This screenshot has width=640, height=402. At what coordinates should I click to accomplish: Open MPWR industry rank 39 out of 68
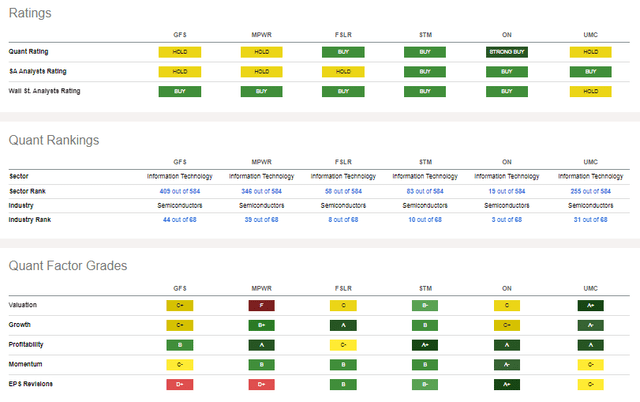click(x=261, y=220)
